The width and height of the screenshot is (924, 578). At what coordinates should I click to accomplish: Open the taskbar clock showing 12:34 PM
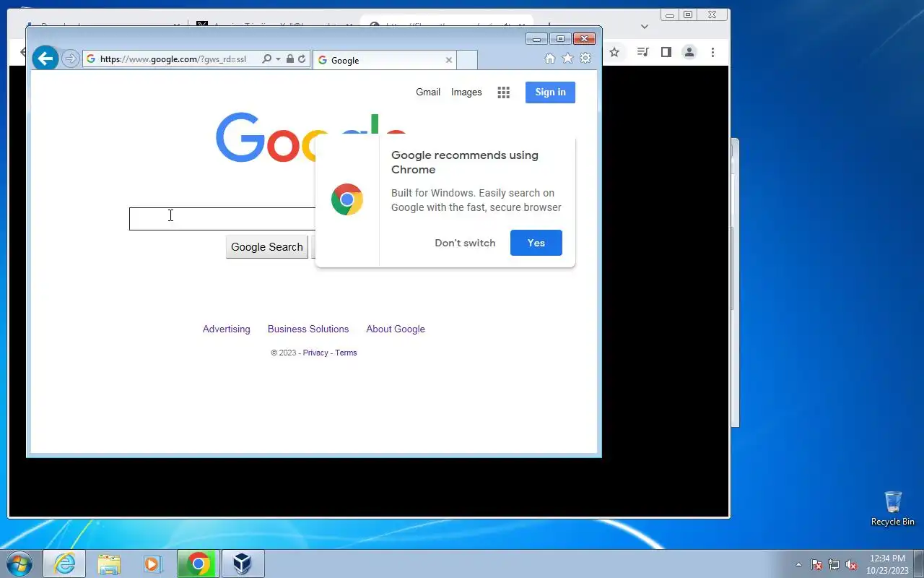click(887, 564)
